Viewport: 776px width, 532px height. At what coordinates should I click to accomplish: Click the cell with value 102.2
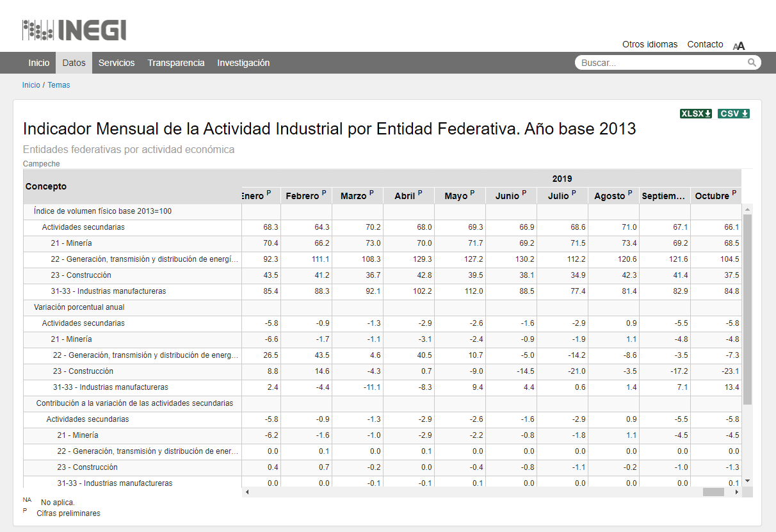(x=408, y=291)
